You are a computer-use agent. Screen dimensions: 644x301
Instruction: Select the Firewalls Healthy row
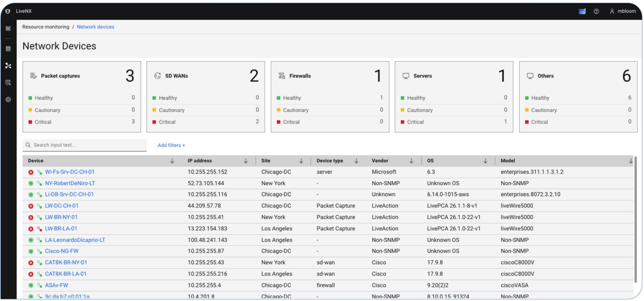(x=330, y=98)
